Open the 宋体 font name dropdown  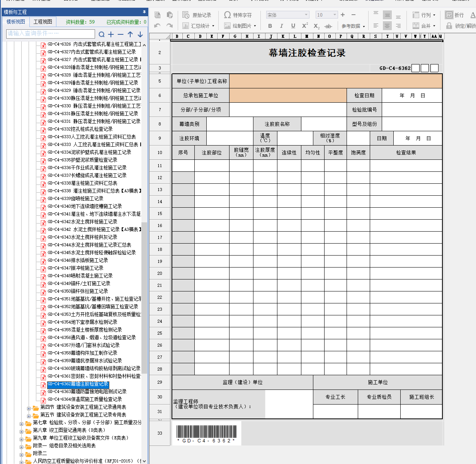click(306, 15)
